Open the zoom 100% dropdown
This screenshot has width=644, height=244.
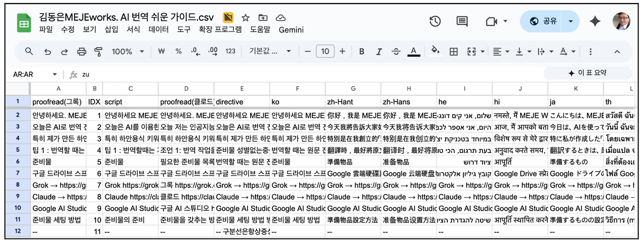pos(128,51)
